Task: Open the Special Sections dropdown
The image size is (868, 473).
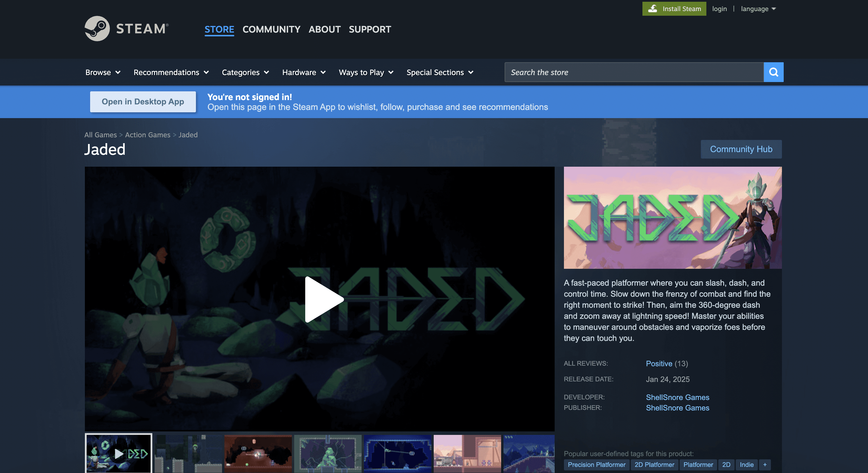Action: coord(440,72)
